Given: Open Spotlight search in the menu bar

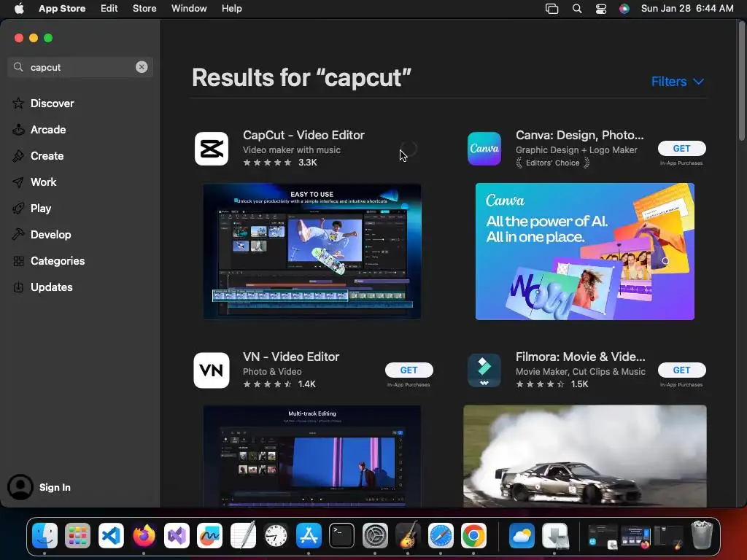Looking at the screenshot, I should [x=577, y=9].
